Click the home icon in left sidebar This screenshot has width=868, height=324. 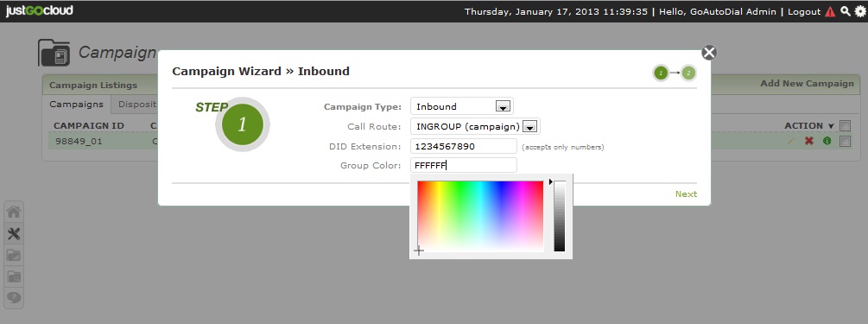[14, 213]
